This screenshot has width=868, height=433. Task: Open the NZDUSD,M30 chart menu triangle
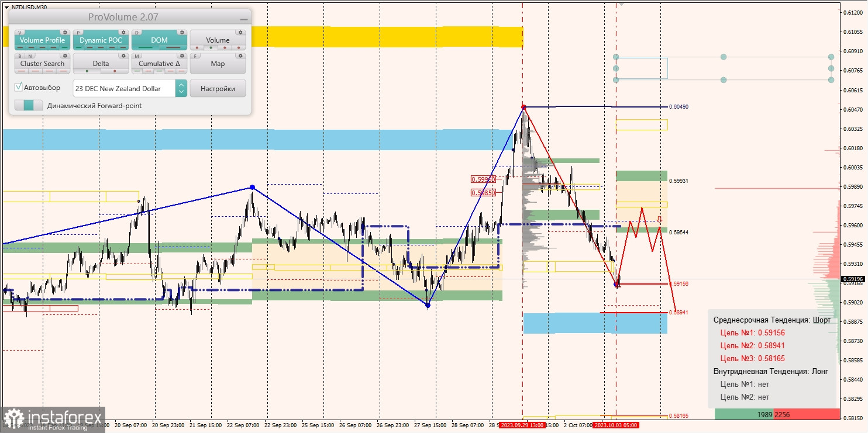coord(6,7)
